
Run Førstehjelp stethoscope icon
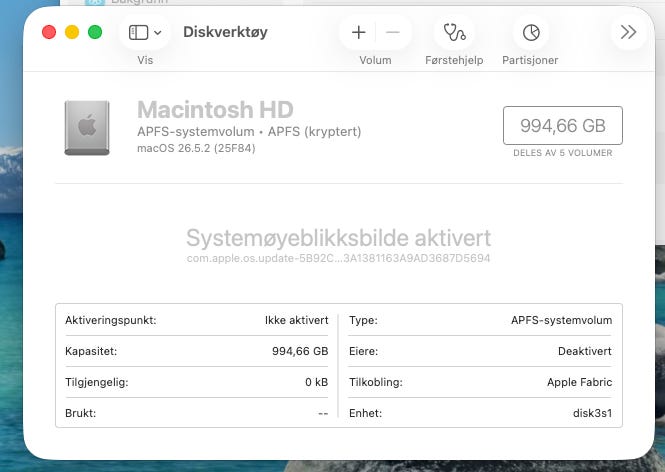click(x=454, y=32)
